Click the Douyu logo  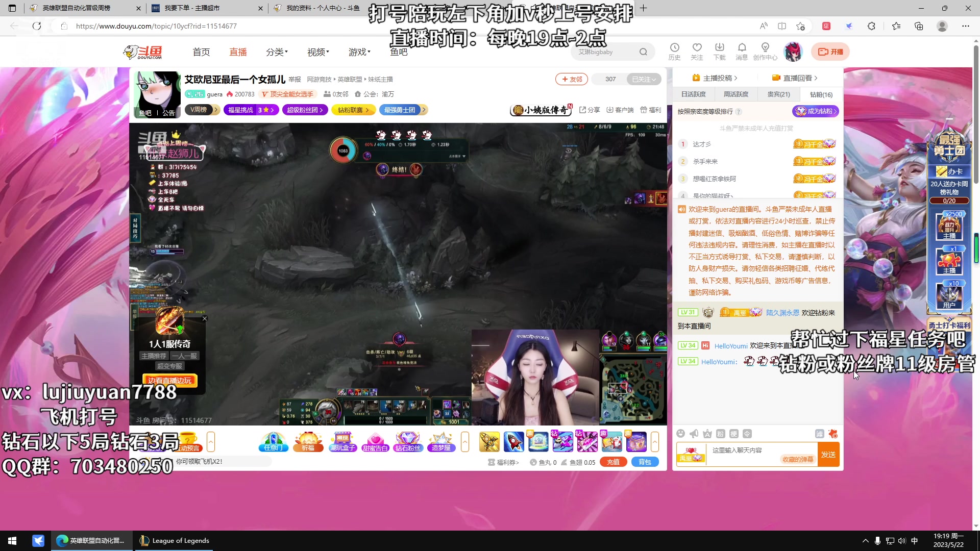click(x=143, y=52)
